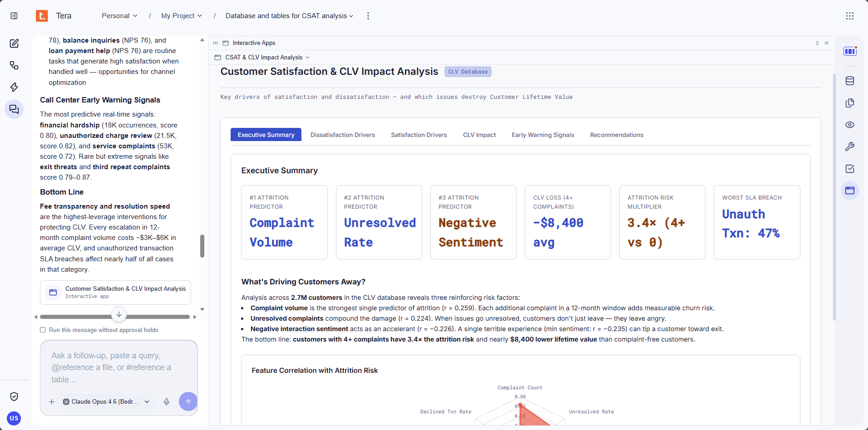Focus the Ask a follow-up input field
Screen dimensions: 868x430
tap(119, 367)
